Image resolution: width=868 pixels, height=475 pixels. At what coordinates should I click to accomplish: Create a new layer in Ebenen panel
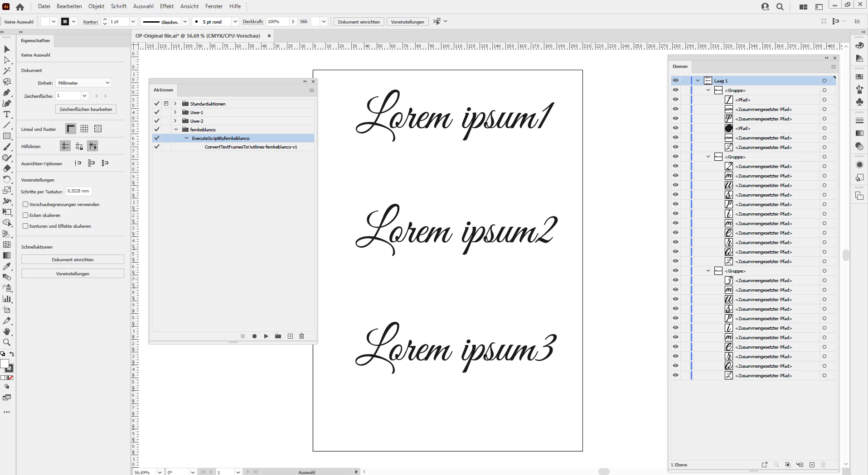[812, 465]
